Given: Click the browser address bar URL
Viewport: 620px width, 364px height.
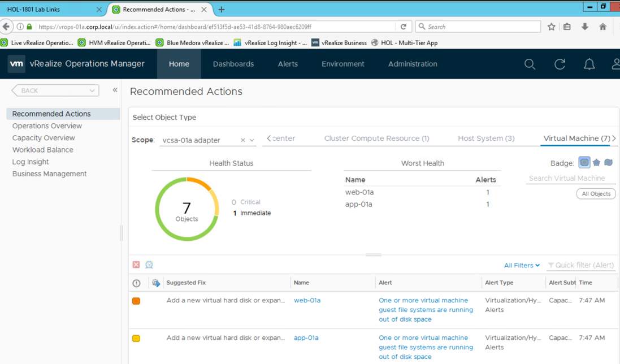Looking at the screenshot, I should (x=175, y=27).
